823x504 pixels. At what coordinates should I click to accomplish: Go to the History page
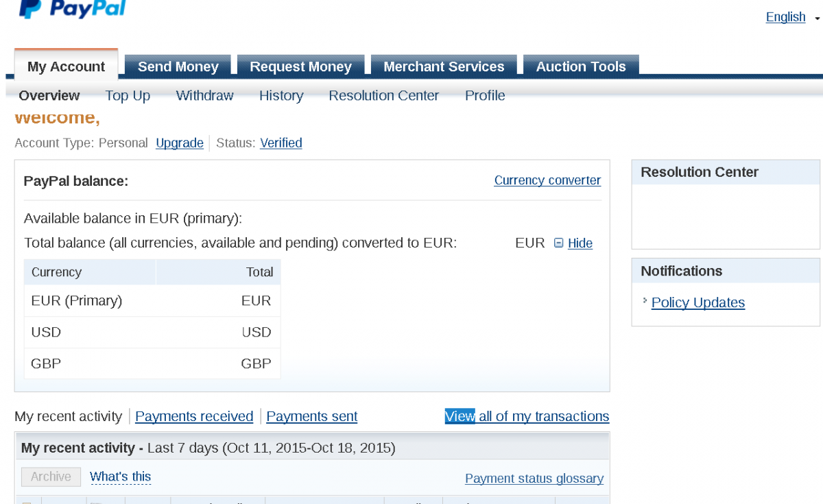(281, 95)
